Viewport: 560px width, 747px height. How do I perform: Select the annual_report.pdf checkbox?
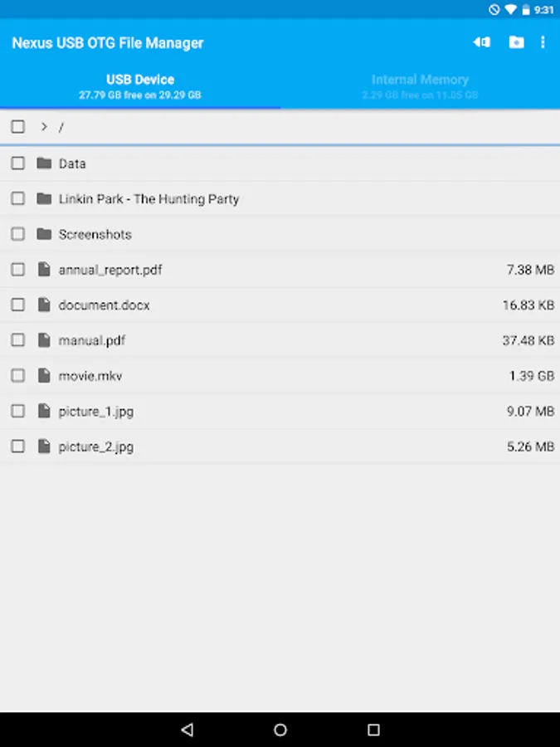click(x=18, y=270)
